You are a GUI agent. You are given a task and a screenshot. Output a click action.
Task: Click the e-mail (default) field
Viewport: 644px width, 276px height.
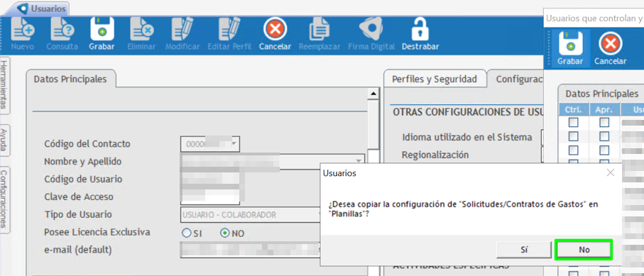[251, 250]
